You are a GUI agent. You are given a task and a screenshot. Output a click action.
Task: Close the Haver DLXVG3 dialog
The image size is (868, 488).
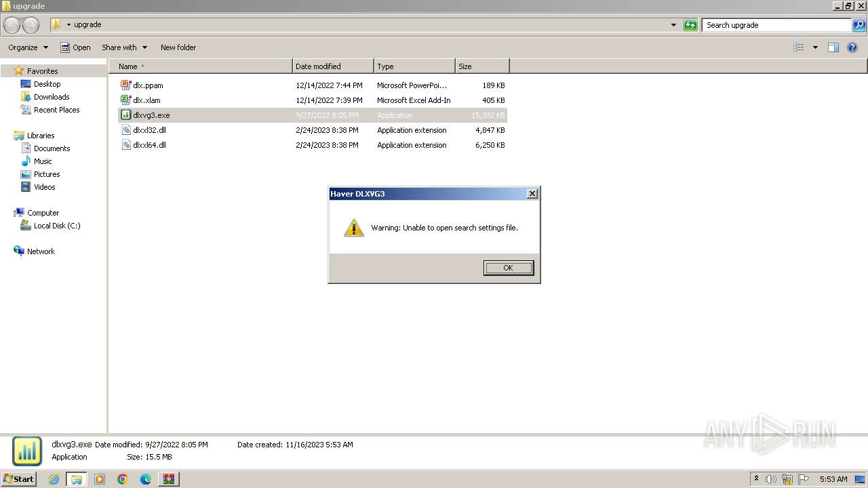pos(532,194)
